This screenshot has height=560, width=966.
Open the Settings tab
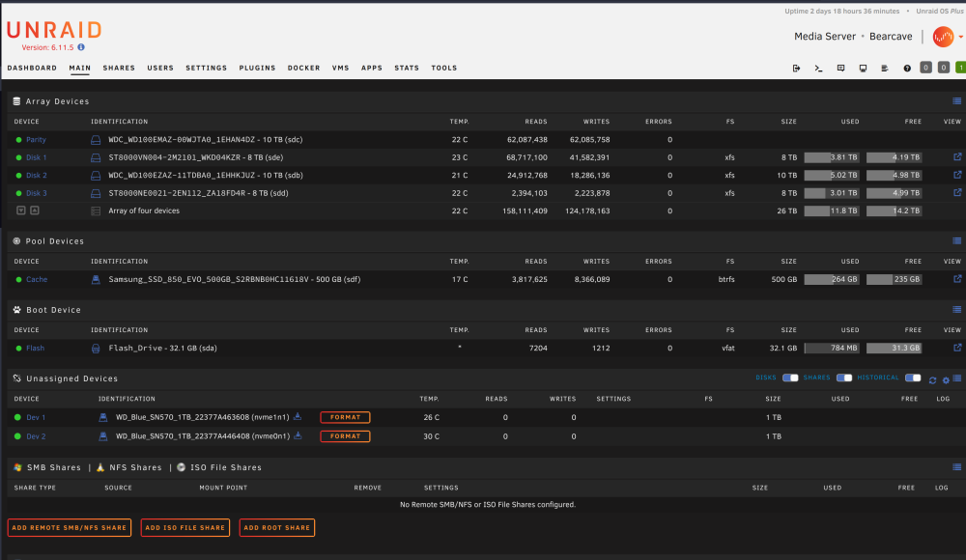(207, 68)
